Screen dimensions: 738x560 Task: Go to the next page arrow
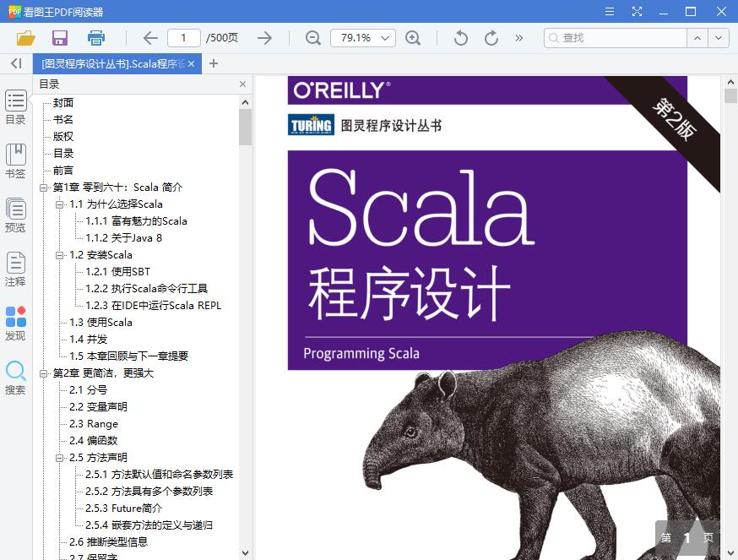pos(265,38)
